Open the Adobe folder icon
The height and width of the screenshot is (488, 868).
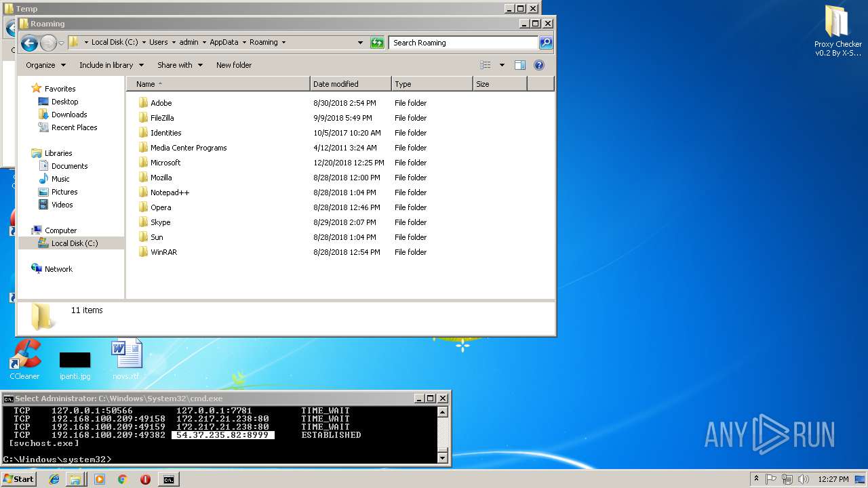pos(143,103)
